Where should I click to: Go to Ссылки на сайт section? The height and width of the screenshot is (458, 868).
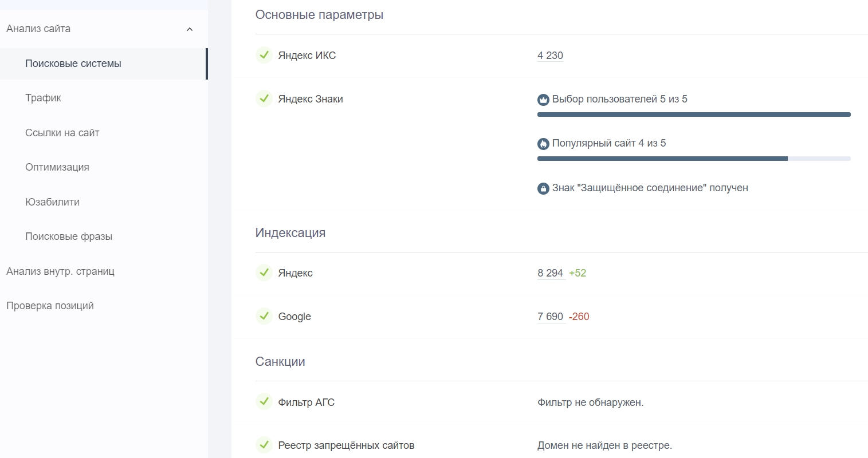tap(62, 133)
